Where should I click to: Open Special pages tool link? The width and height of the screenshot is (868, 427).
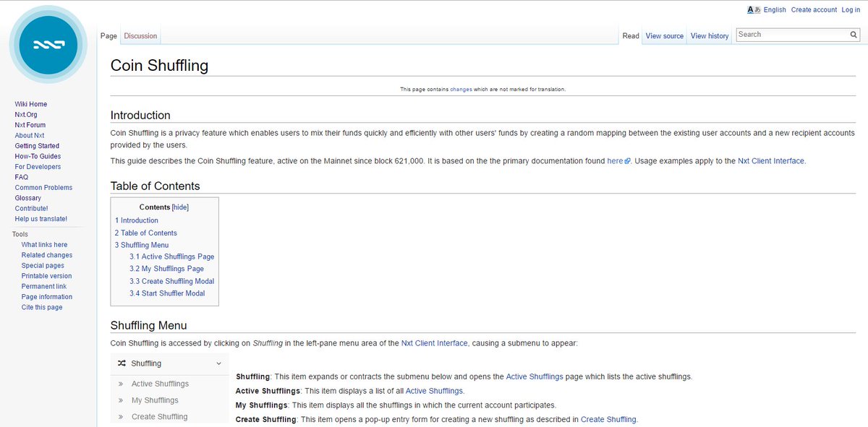(43, 266)
